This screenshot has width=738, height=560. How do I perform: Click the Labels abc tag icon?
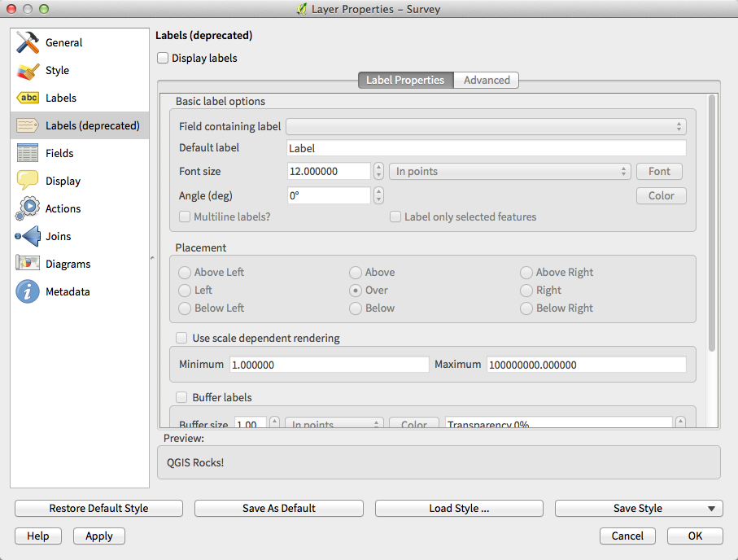[28, 98]
